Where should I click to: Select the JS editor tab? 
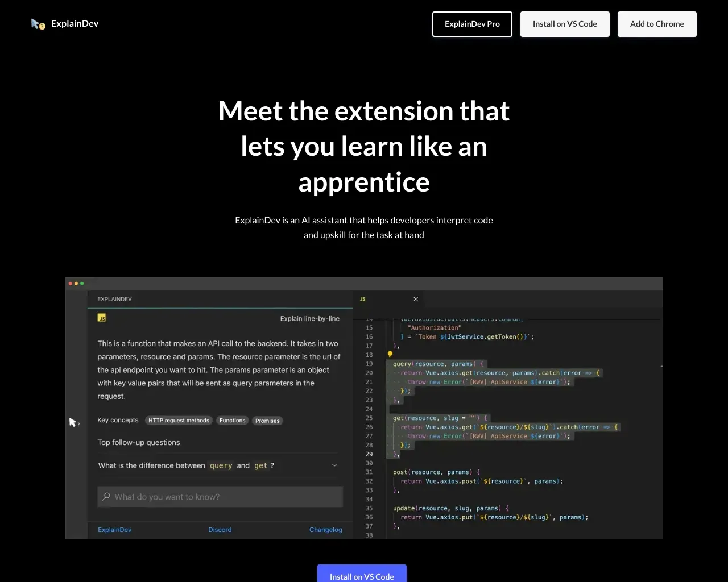(x=388, y=299)
